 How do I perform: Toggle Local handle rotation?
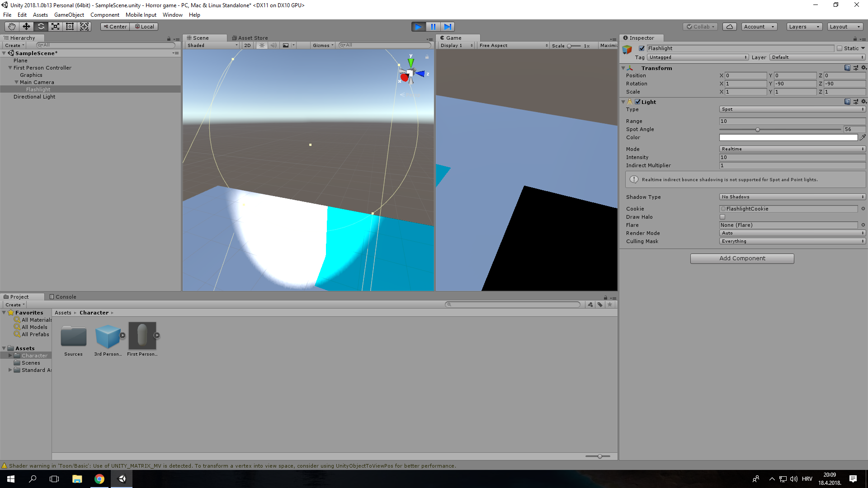pyautogui.click(x=145, y=27)
